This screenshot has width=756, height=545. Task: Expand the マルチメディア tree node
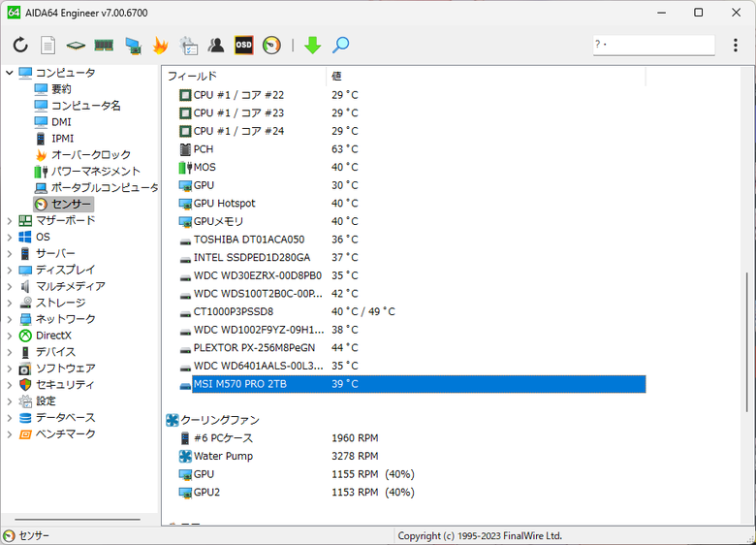coord(9,286)
